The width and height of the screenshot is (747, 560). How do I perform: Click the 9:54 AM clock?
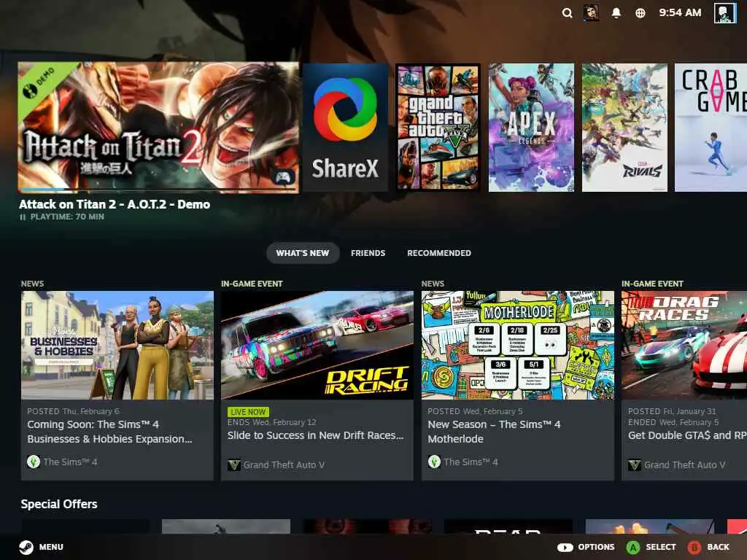(680, 13)
